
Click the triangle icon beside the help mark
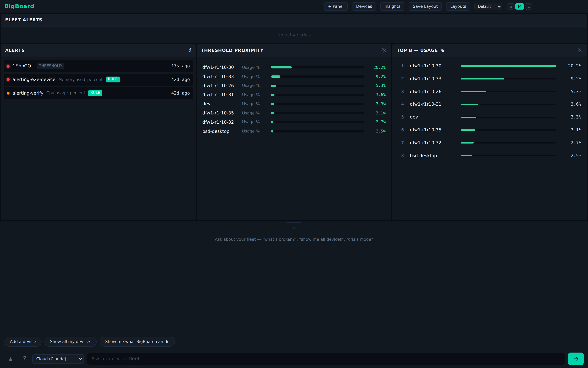10,359
